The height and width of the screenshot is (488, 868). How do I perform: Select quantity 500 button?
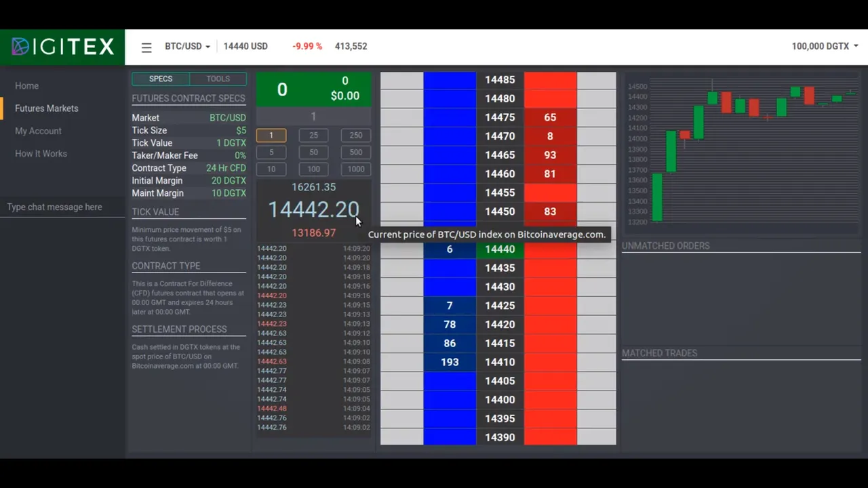[356, 152]
